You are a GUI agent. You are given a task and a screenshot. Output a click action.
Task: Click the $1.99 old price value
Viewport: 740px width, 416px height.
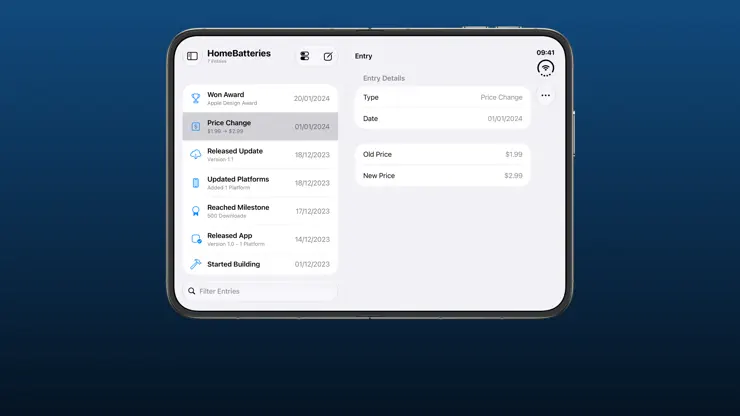[513, 154]
